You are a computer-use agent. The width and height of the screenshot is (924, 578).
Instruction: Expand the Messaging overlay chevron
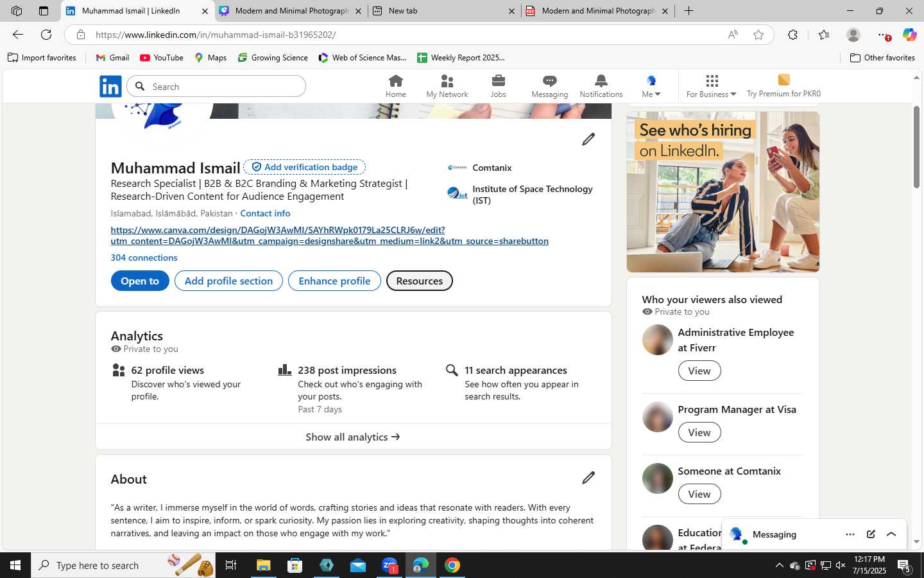pyautogui.click(x=891, y=534)
